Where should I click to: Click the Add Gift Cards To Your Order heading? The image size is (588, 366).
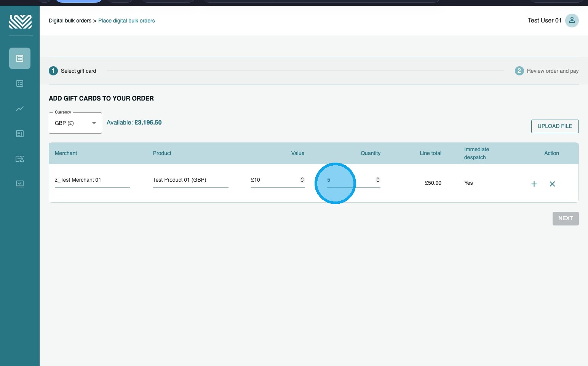click(101, 98)
